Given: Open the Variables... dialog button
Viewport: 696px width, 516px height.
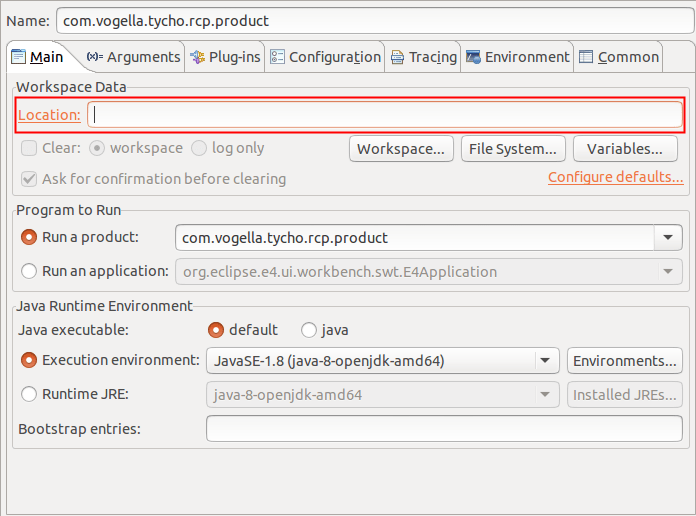Looking at the screenshot, I should point(625,149).
